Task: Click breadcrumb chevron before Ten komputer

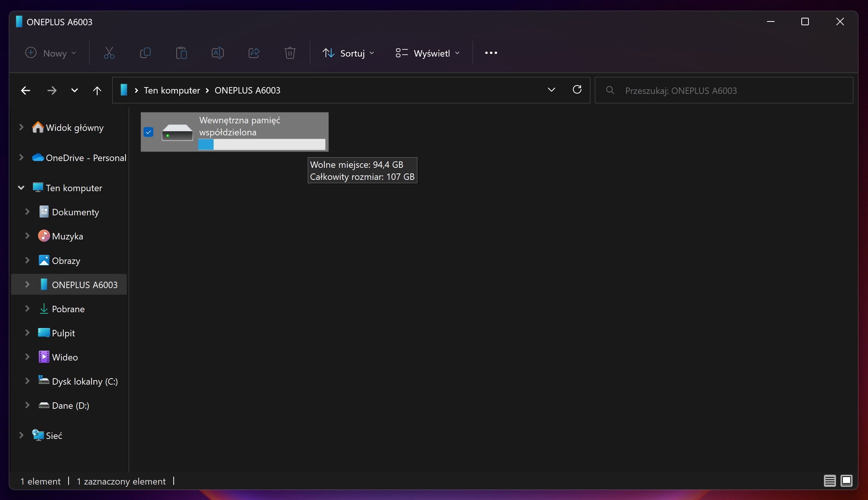Action: 136,90
